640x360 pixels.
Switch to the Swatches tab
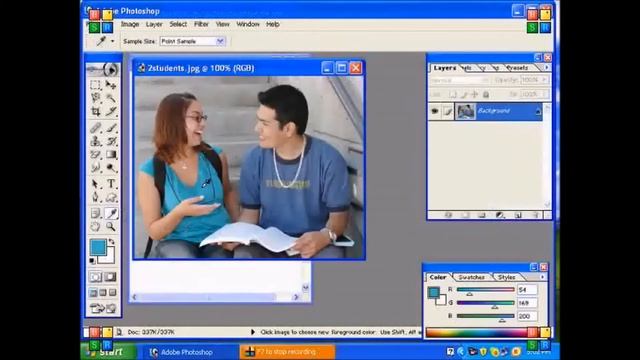coord(471,277)
